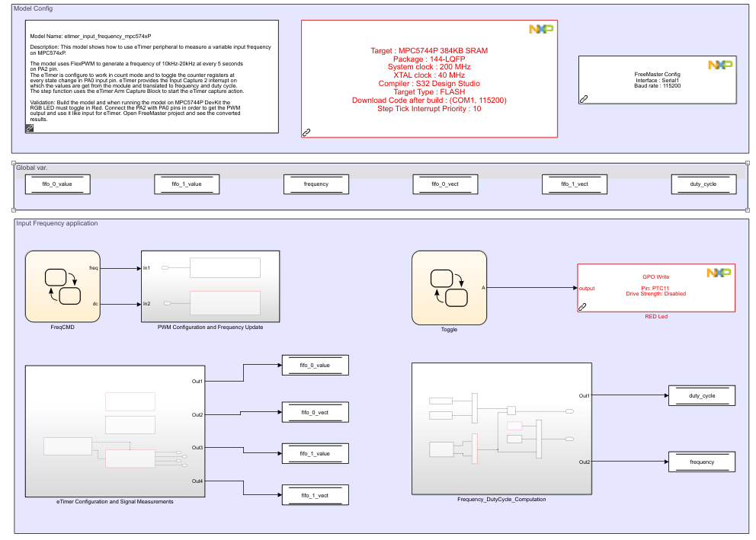Click the Frequency_DutyCycle_Computation label text
This screenshot has width=756, height=540.
[501, 500]
